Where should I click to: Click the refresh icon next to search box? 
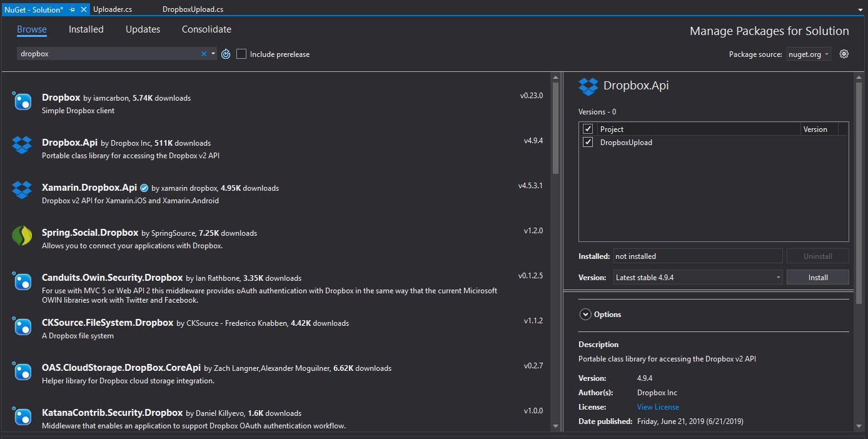226,54
